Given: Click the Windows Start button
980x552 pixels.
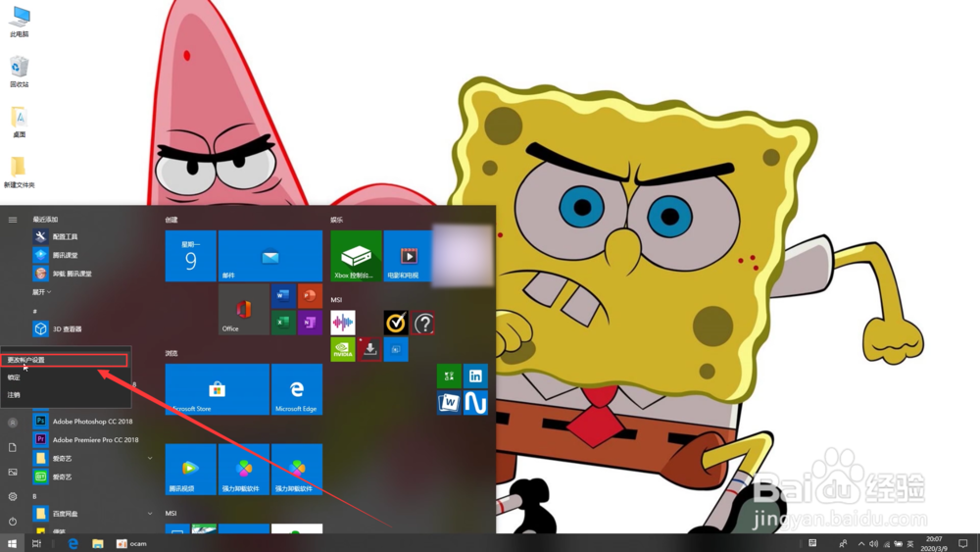Looking at the screenshot, I should (12, 543).
